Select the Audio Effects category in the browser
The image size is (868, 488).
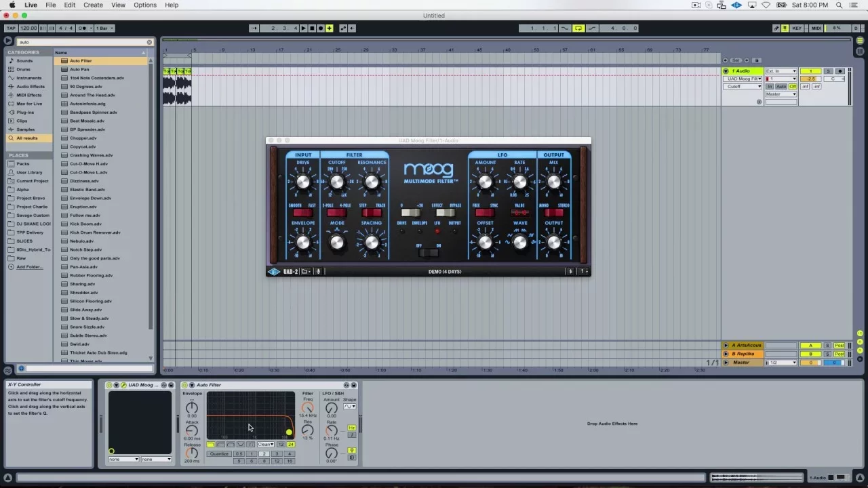(x=29, y=86)
